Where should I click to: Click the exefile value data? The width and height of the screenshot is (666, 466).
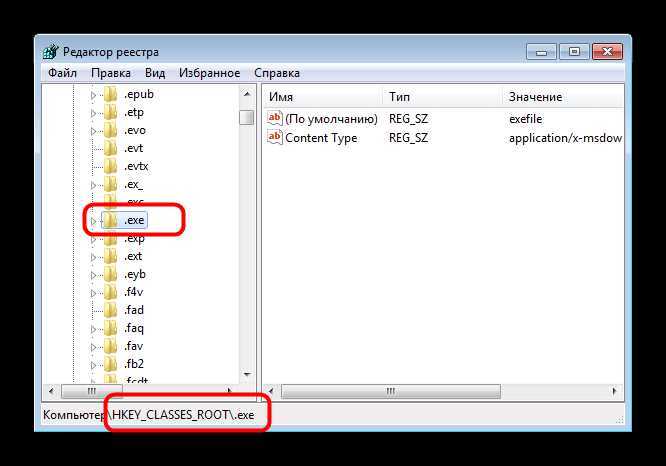point(525,119)
